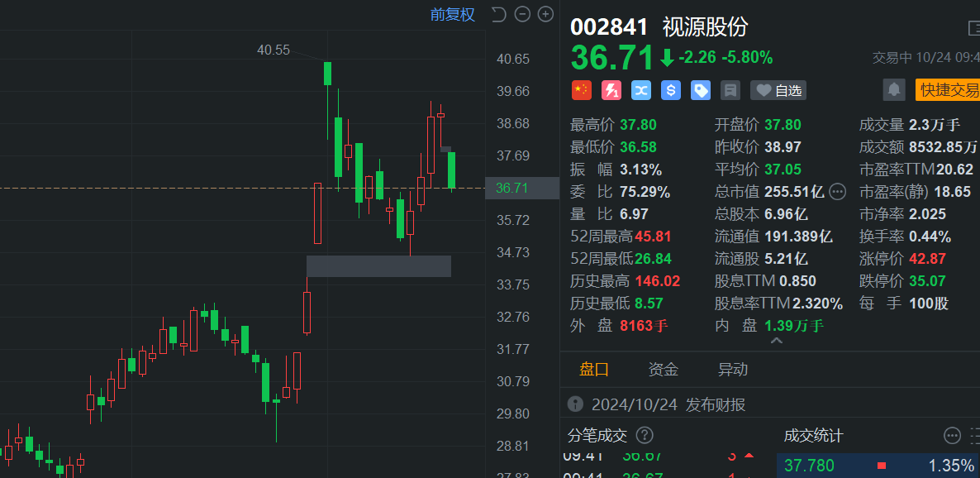Click the orange 快捷交易 button
The height and width of the screenshot is (478, 980).
coord(949,90)
